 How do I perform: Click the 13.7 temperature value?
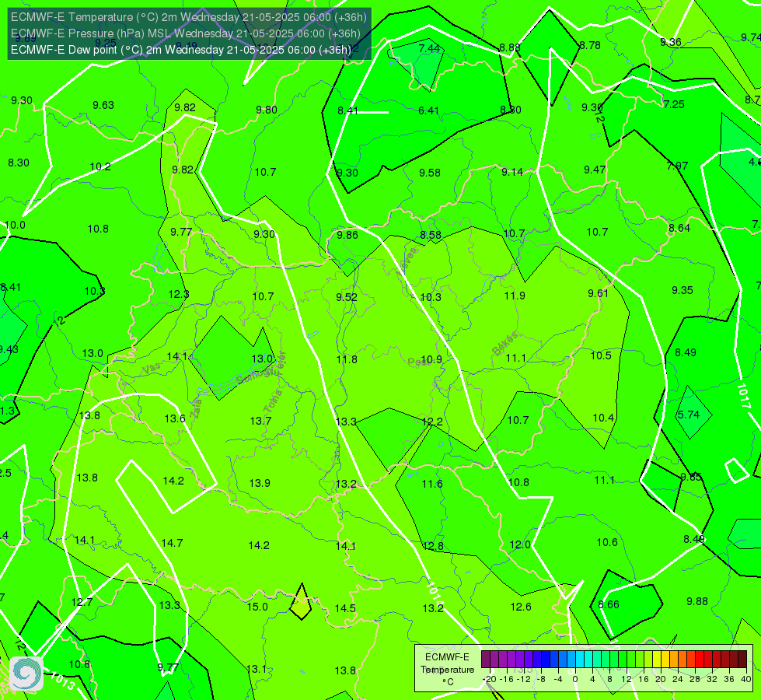click(260, 421)
